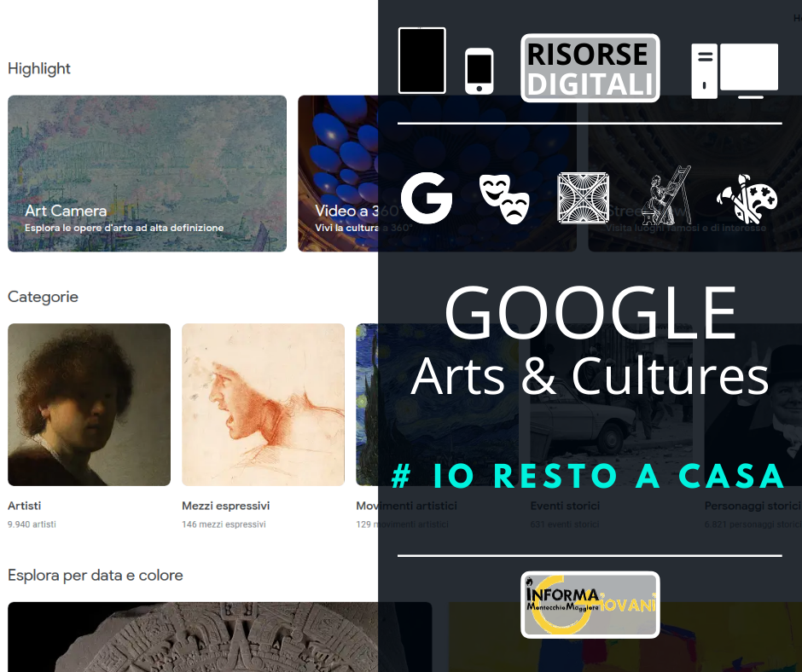Screen dimensions: 802x672
Task: Click the Categorie section heading
Action: [x=43, y=297]
